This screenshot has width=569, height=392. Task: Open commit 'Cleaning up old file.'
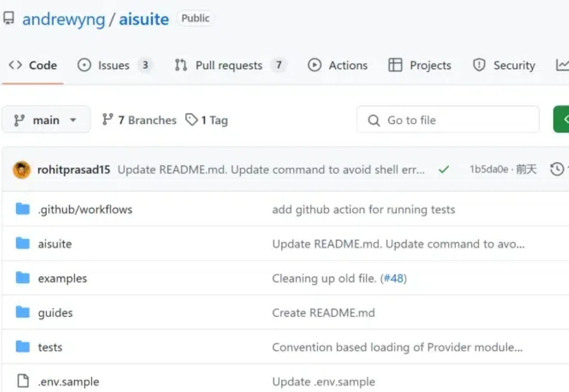[325, 278]
